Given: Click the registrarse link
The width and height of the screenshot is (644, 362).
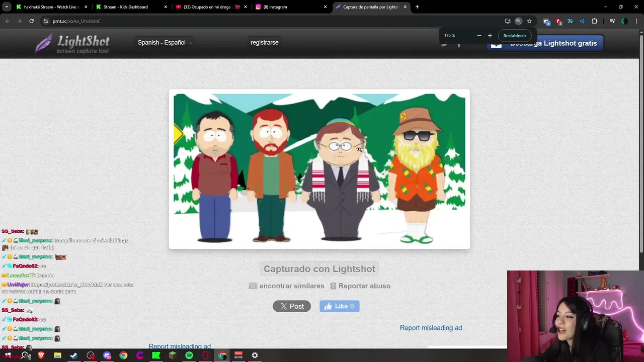Looking at the screenshot, I should tap(265, 43).
